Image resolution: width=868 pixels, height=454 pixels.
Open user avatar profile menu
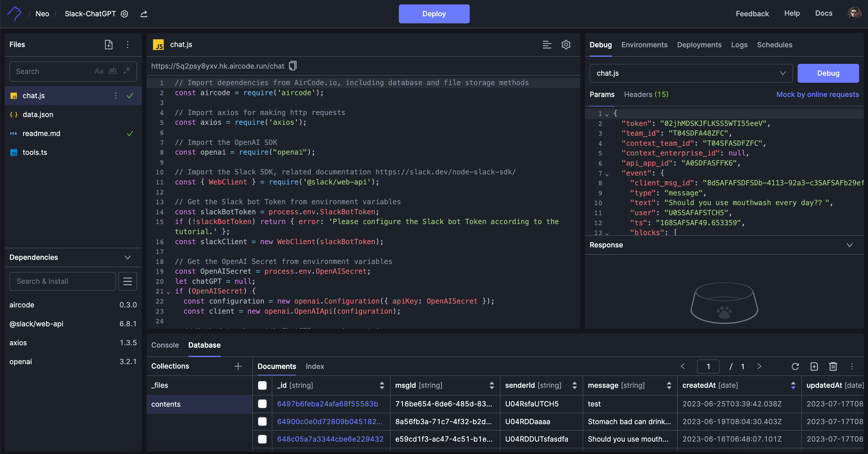tap(854, 14)
